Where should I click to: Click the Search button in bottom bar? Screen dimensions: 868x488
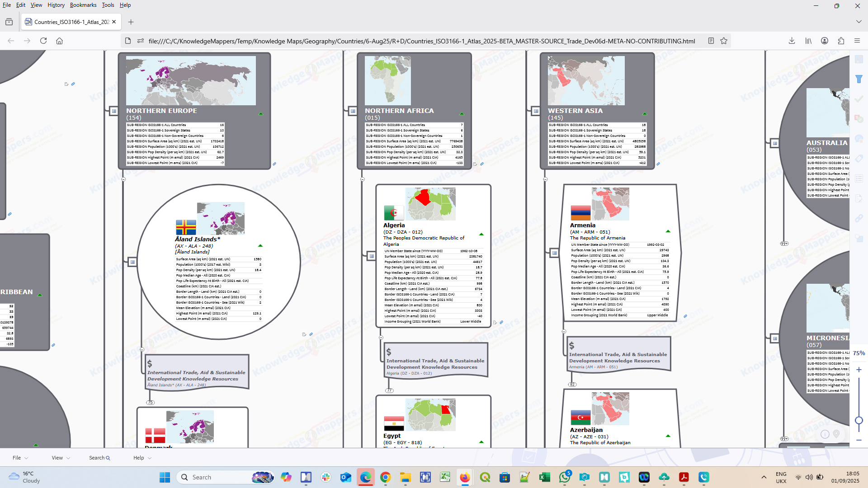(99, 458)
